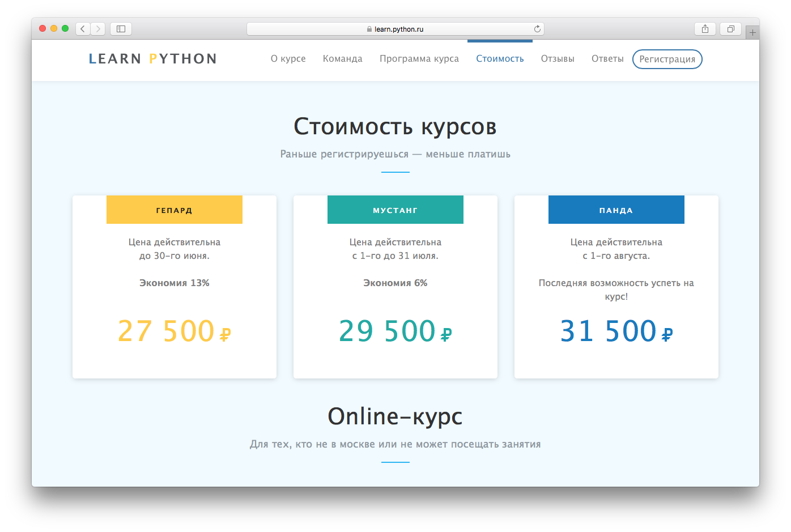This screenshot has height=532, width=791.
Task: Go to the LEARN PYTHON logo home link
Action: pyautogui.click(x=153, y=59)
